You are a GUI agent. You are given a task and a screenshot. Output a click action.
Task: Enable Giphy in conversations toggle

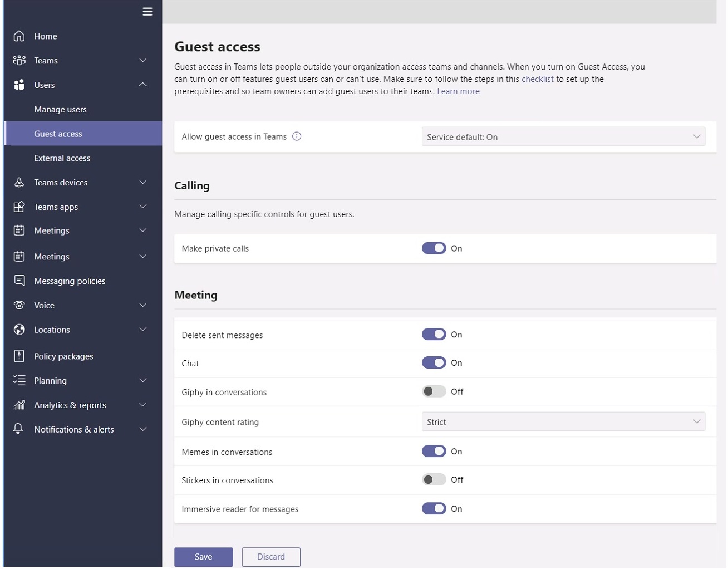coord(434,391)
